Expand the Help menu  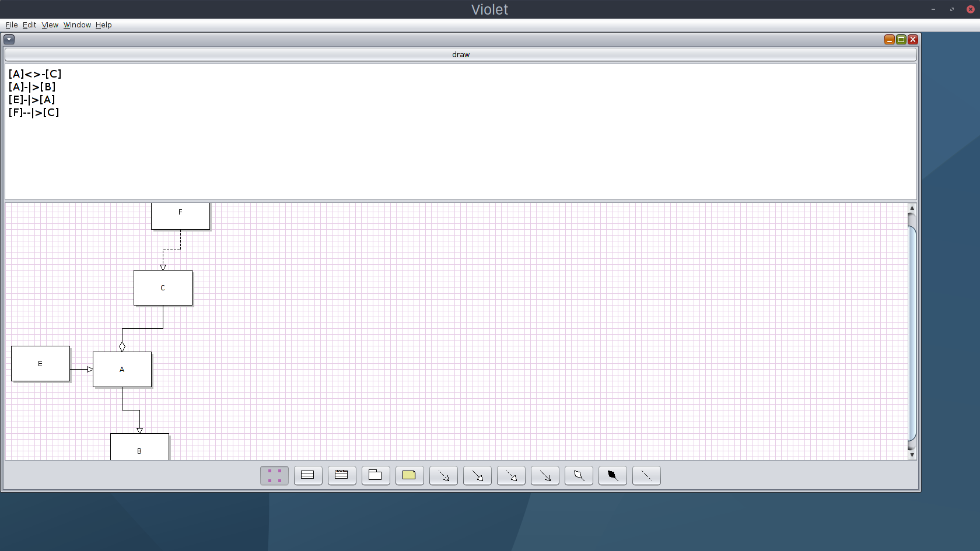(x=103, y=25)
